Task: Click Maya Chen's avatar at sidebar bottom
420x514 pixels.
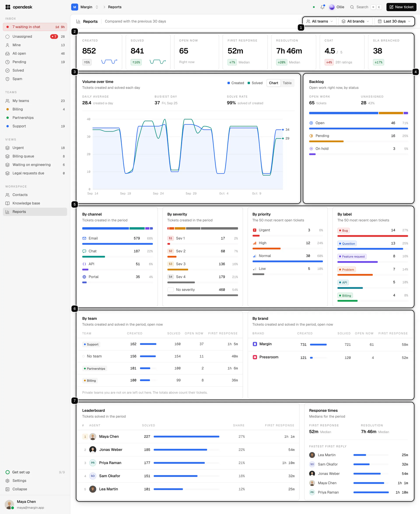Action: pyautogui.click(x=9, y=505)
